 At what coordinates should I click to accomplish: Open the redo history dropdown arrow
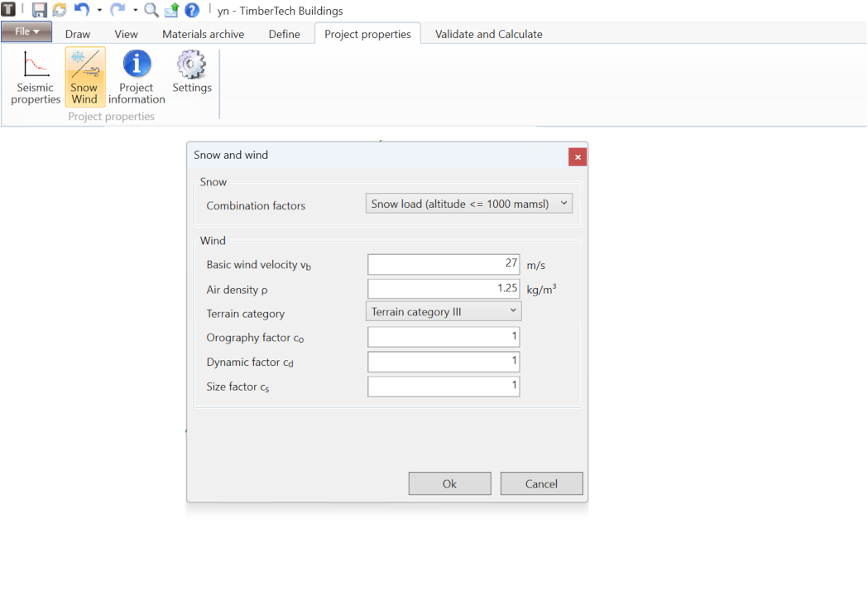(x=135, y=10)
